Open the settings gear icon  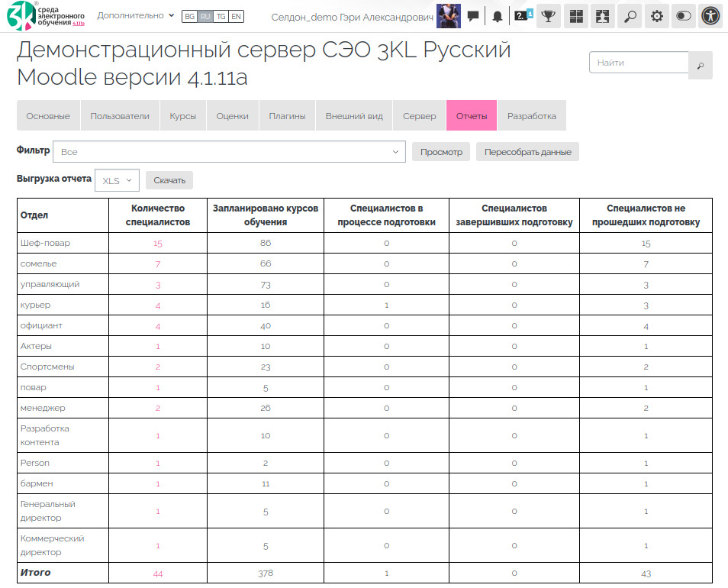[656, 16]
